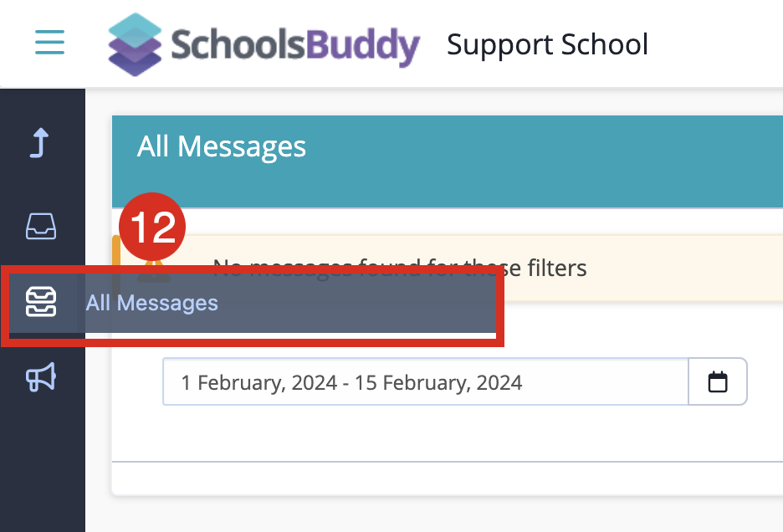The image size is (783, 532).
Task: Click the orange left edge of alert banner
Action: pos(115,251)
